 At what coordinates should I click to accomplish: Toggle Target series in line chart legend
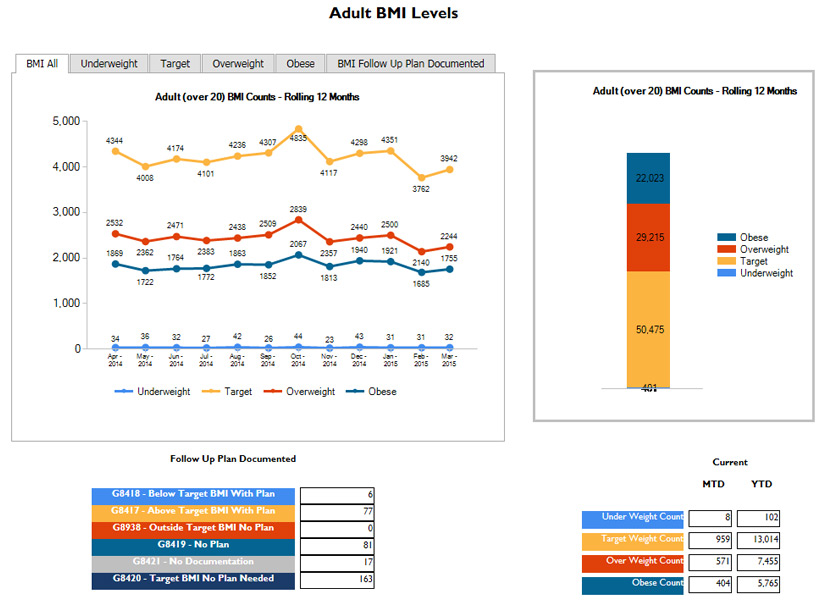(x=230, y=392)
